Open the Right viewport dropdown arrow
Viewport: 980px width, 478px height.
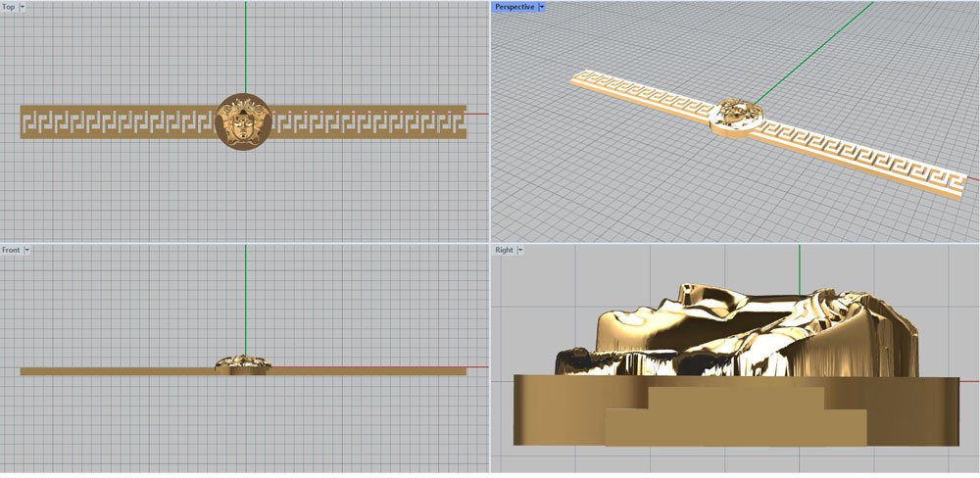[520, 250]
